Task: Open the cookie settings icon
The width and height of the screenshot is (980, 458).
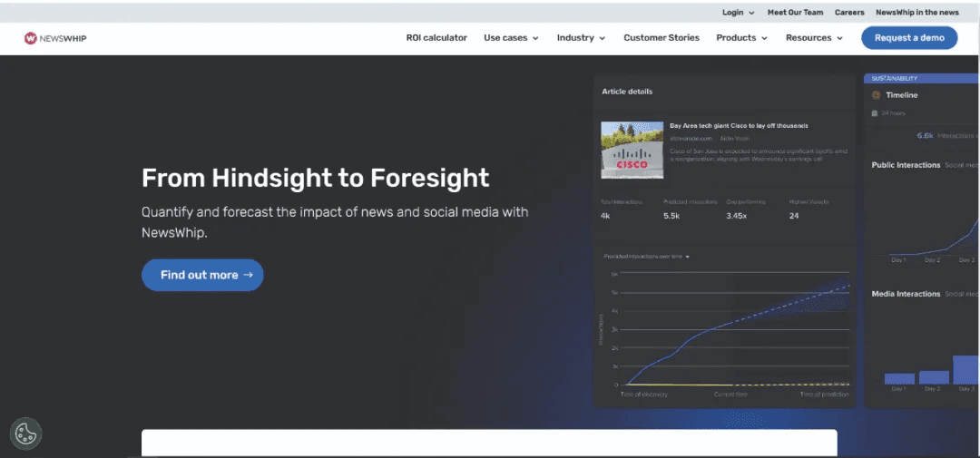Action: 25,434
